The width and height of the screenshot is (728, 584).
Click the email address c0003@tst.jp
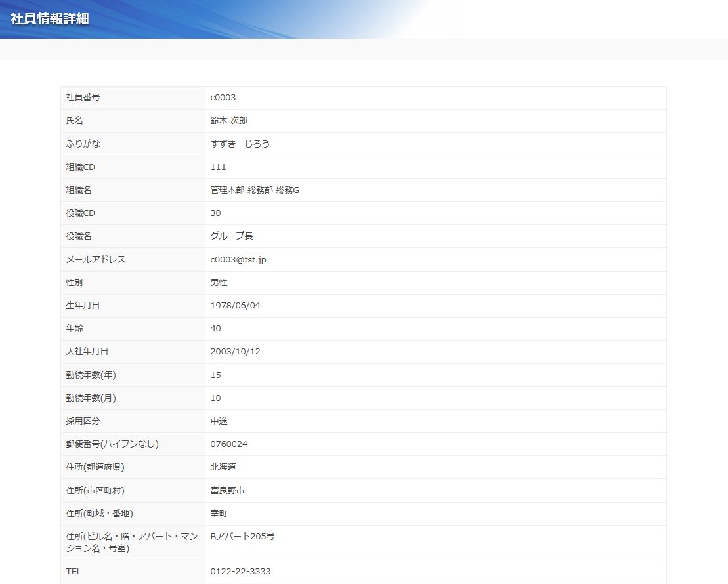point(238,259)
